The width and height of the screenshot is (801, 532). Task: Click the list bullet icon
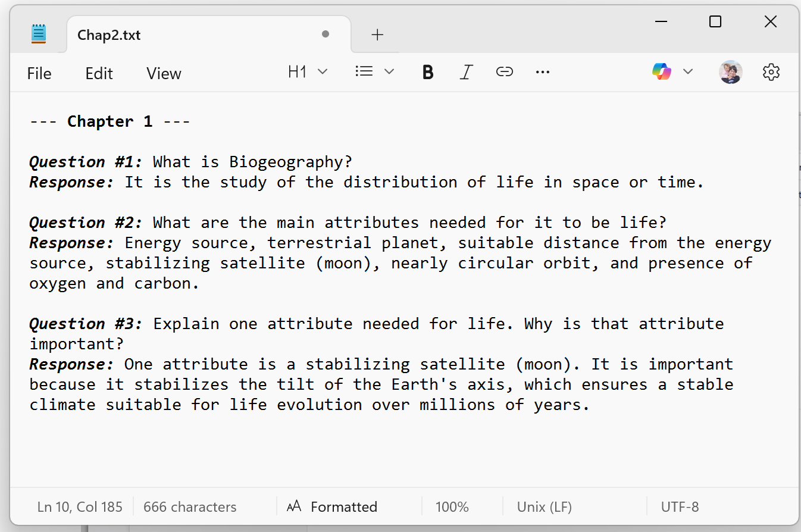pos(364,72)
